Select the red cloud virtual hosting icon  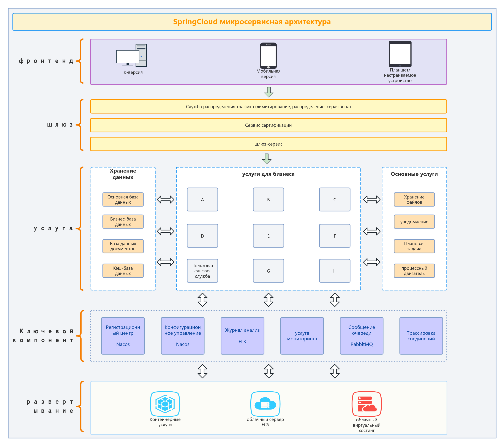pos(367,404)
